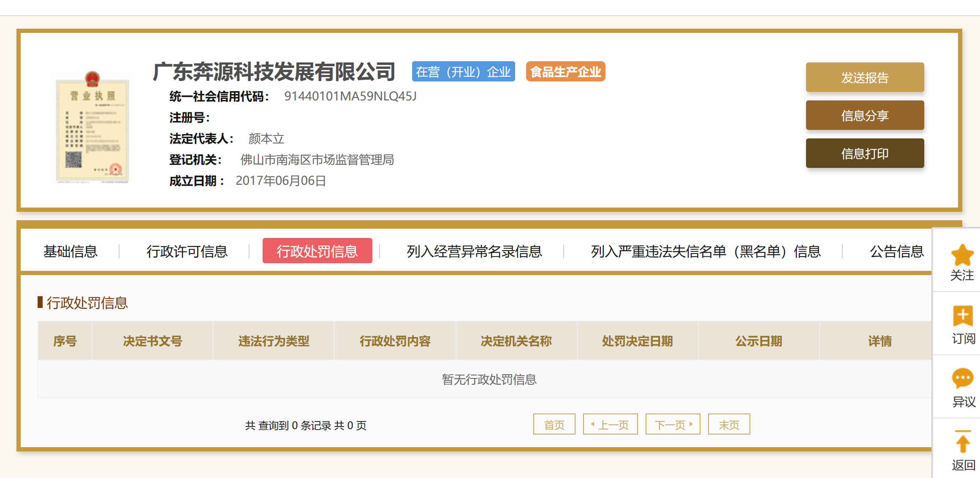Open the 行政许可信息 tab
The height and width of the screenshot is (478, 980).
click(x=187, y=251)
